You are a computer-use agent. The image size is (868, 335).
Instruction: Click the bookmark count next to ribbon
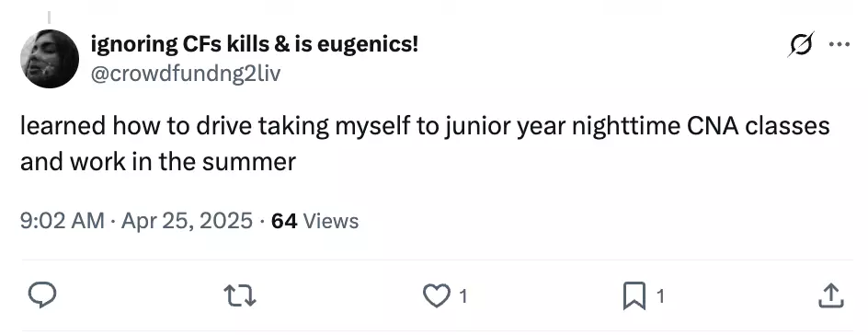660,296
